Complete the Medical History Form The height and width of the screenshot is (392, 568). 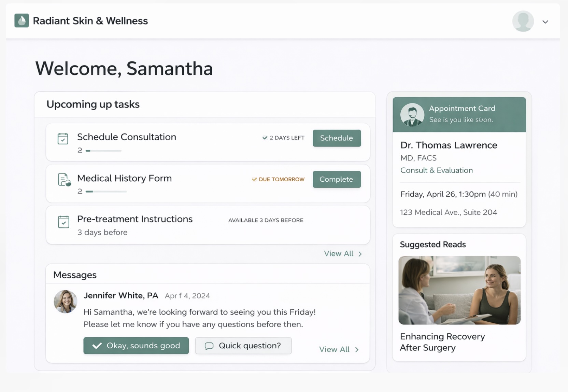337,179
